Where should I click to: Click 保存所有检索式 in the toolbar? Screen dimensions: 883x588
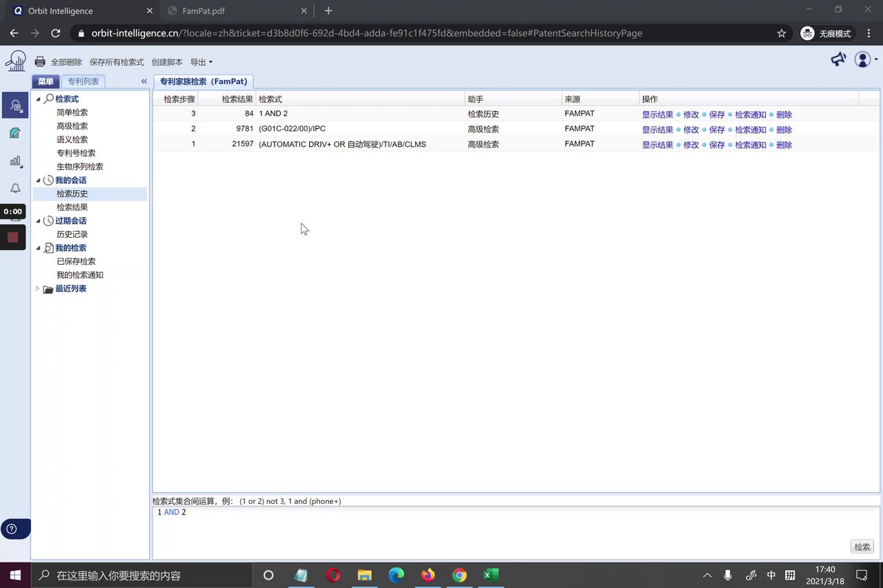[x=117, y=62]
